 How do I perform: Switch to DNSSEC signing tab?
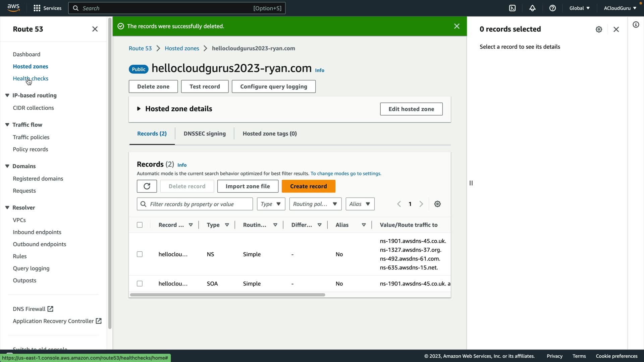[x=205, y=134]
